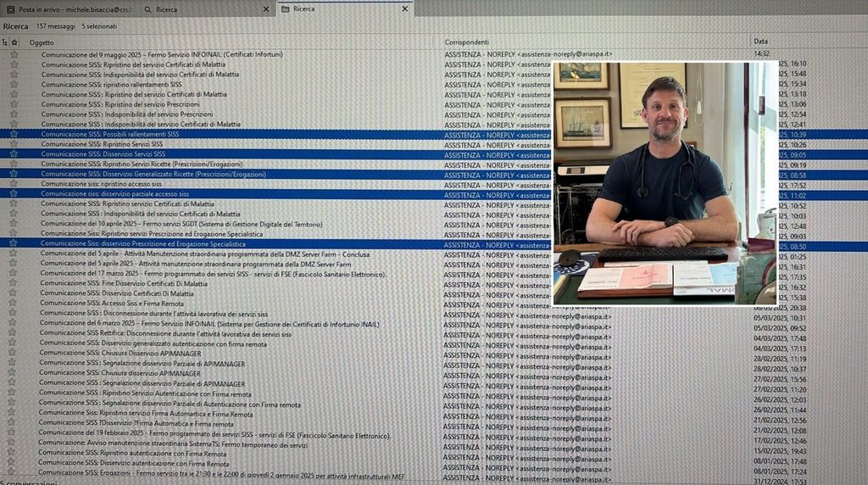Close the active Ricerca folder tab
Screen dimensions: 868x485
tap(404, 9)
